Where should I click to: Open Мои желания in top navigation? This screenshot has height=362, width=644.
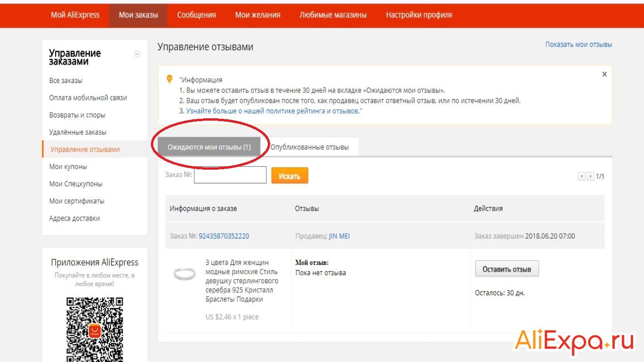[258, 15]
